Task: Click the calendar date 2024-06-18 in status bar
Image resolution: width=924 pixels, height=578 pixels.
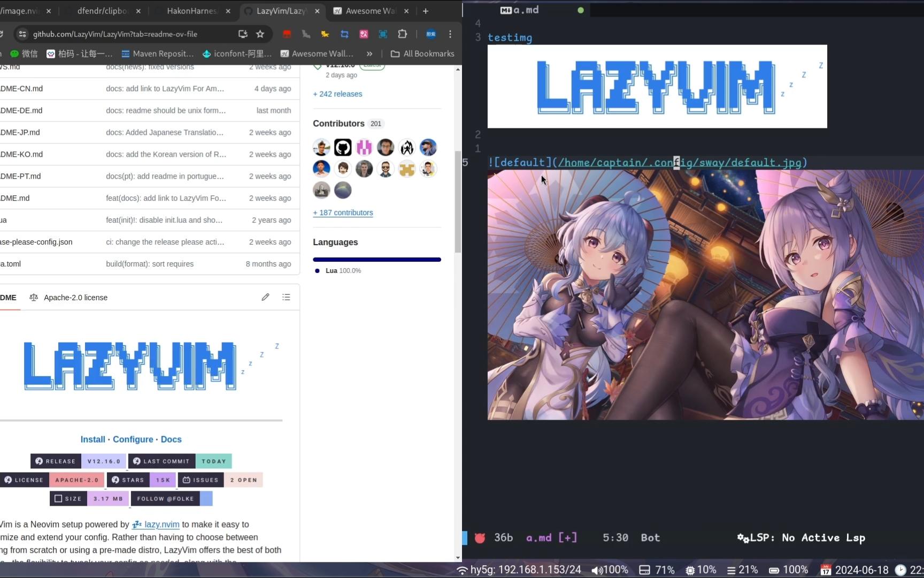Action: [x=854, y=570]
